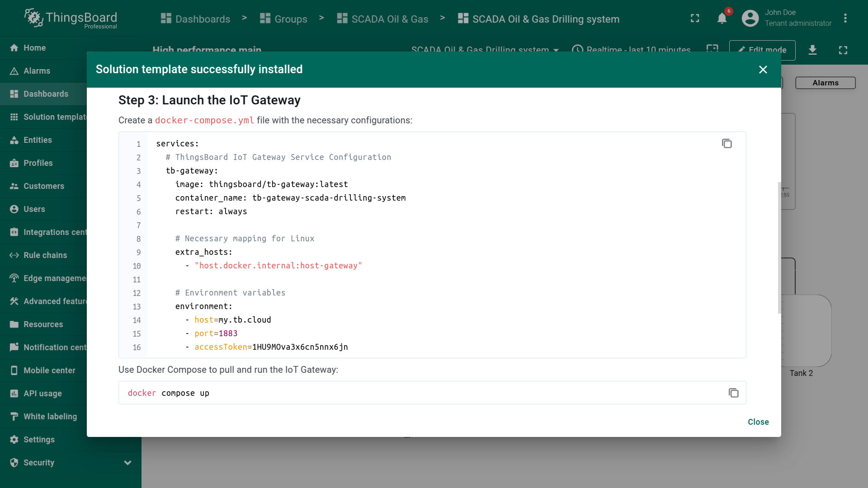Copy the docker-compose.yml code block
868x488 pixels.
point(726,144)
